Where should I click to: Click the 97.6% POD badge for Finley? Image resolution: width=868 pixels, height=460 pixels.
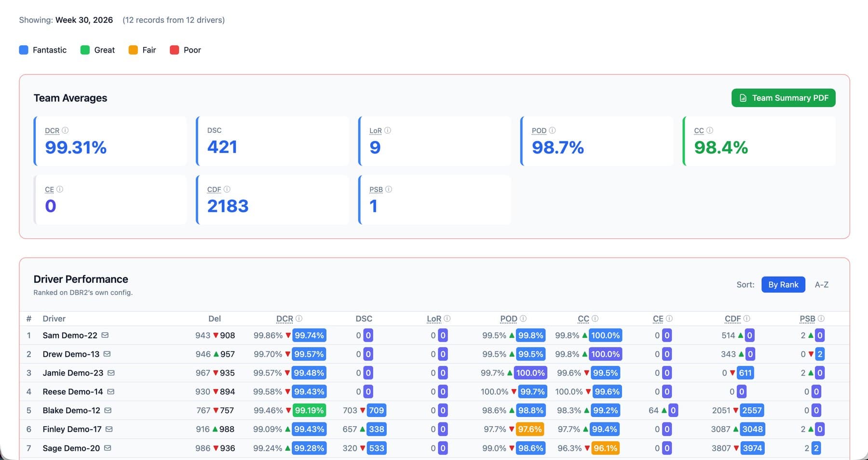pos(530,429)
